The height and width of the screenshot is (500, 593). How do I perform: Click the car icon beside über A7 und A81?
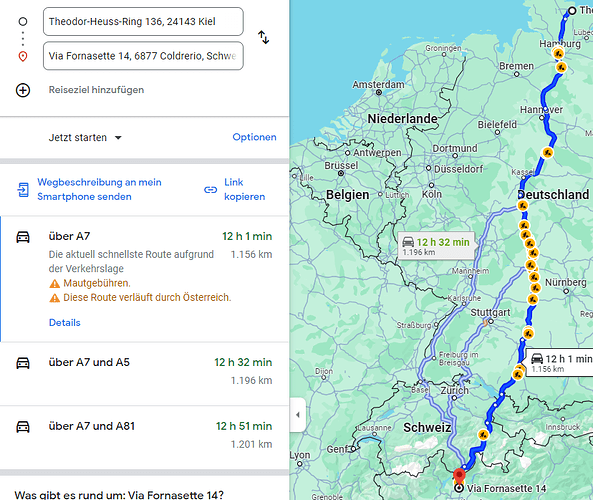click(23, 427)
